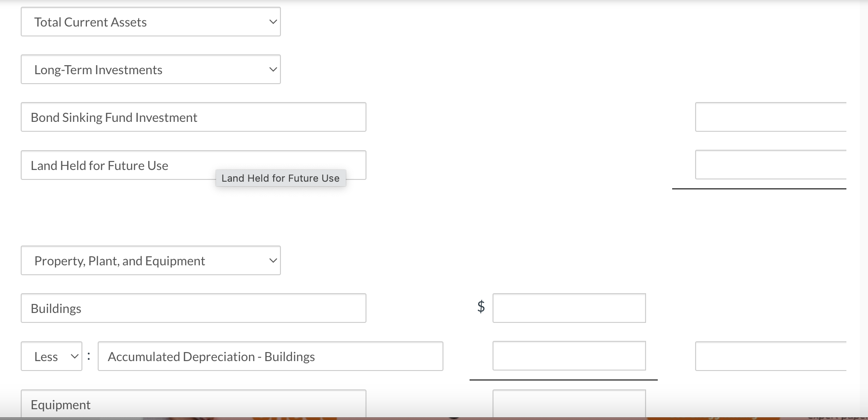Click the amount box for Land Held for Future Use
Image resolution: width=868 pixels, height=420 pixels.
pos(771,165)
